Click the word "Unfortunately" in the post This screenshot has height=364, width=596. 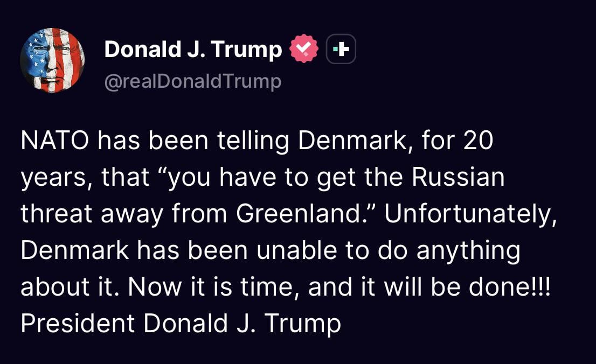click(x=469, y=213)
